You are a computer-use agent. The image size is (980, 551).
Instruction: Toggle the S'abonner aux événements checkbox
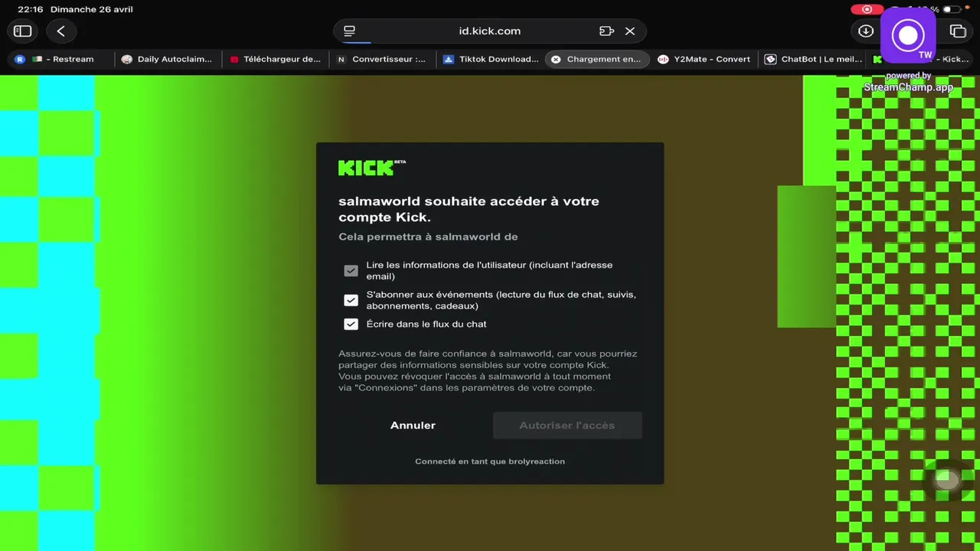pos(351,300)
